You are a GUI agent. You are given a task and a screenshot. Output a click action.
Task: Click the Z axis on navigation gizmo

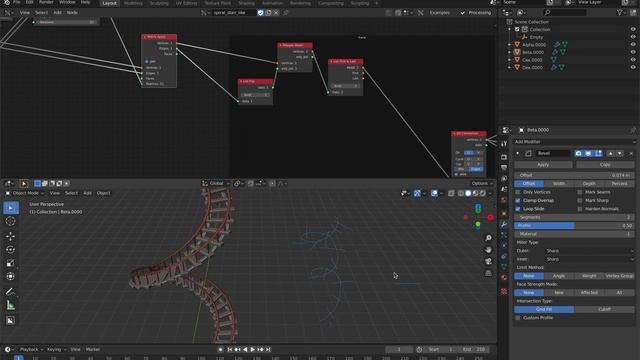(478, 208)
